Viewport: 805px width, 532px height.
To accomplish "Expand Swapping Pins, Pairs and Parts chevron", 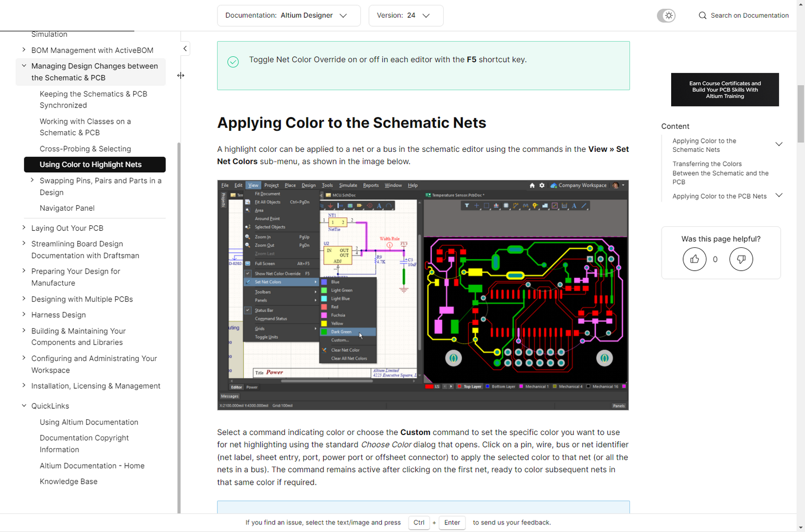I will pyautogui.click(x=32, y=180).
